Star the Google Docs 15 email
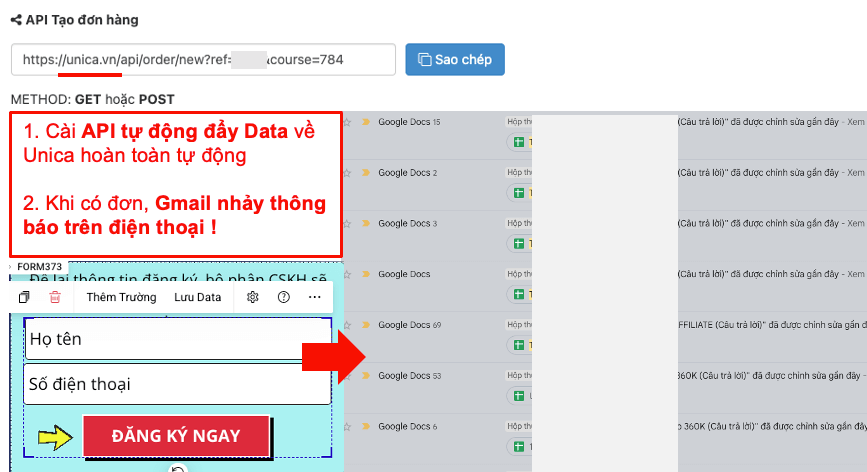The image size is (867, 472). [x=347, y=122]
